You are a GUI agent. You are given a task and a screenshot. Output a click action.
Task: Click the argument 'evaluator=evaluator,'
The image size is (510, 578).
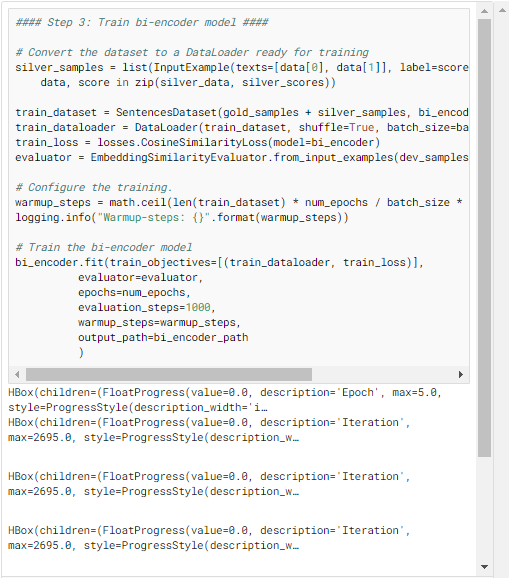click(x=140, y=278)
